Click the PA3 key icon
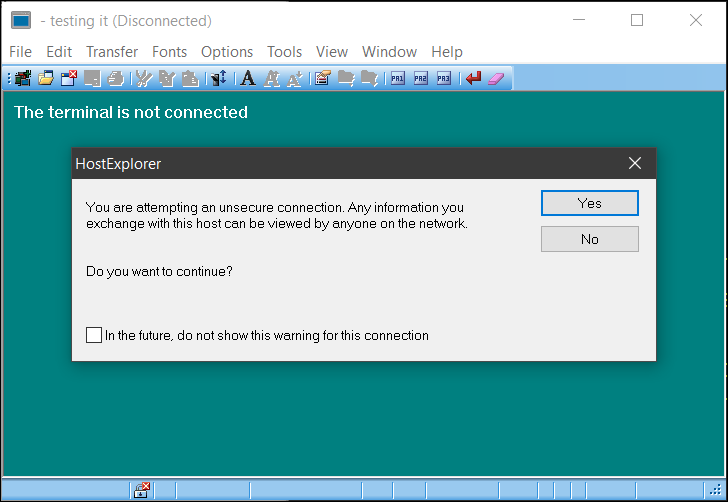This screenshot has height=502, width=728. (x=444, y=78)
